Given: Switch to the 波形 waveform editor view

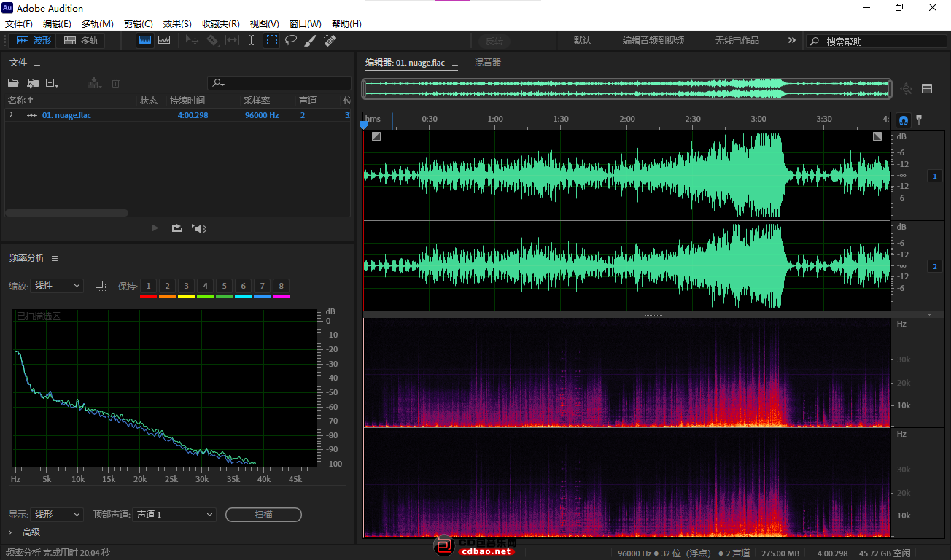Looking at the screenshot, I should point(34,41).
